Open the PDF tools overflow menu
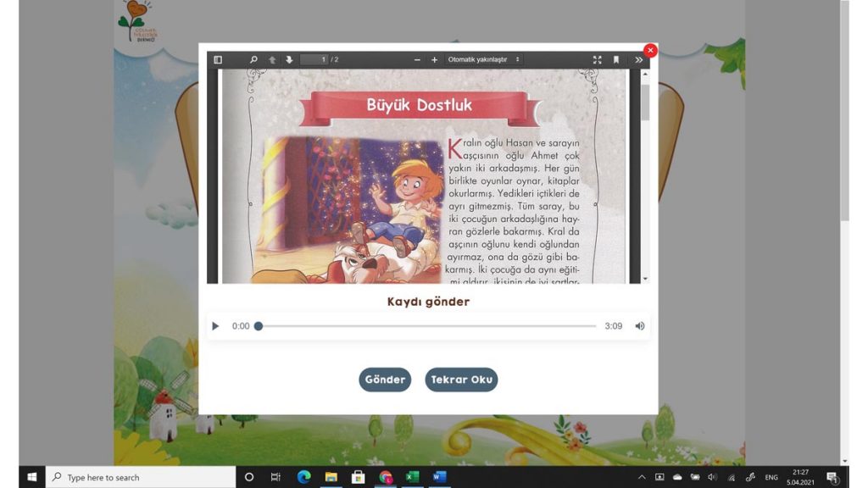The height and width of the screenshot is (488, 868). (x=639, y=60)
